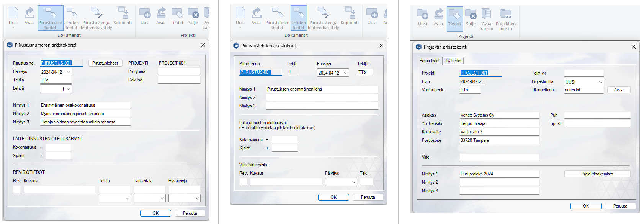
Task: Open dropdown under Tekijä in REVISIOTIEDOT section
Action: (x=127, y=198)
